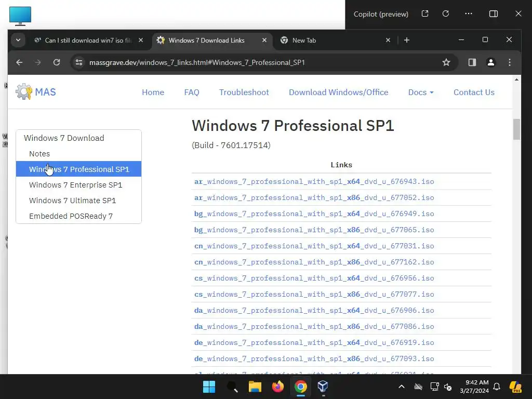Download de x64 ISO link 676919
This screenshot has height=399, width=532.
coord(314,343)
